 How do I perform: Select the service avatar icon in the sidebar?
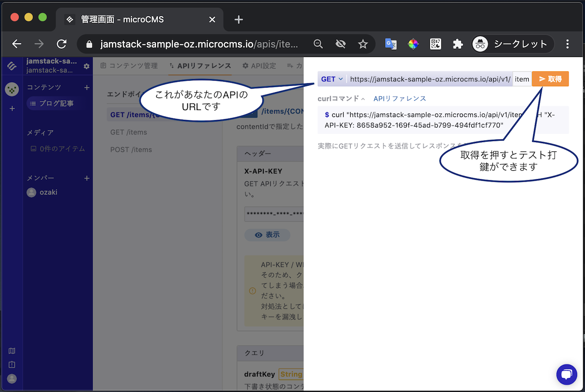coord(12,89)
